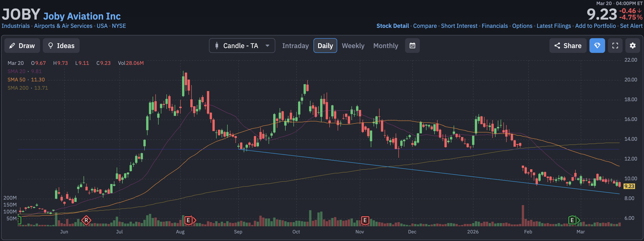Viewport: 644px width, 241px height.
Task: Click the 200M volume axis label
Action: [10, 198]
